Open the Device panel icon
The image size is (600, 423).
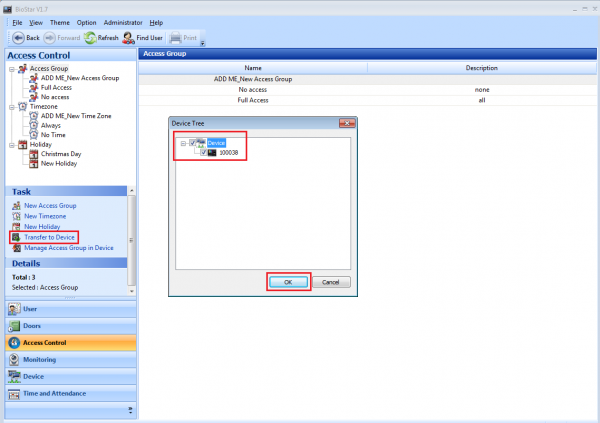[x=13, y=376]
